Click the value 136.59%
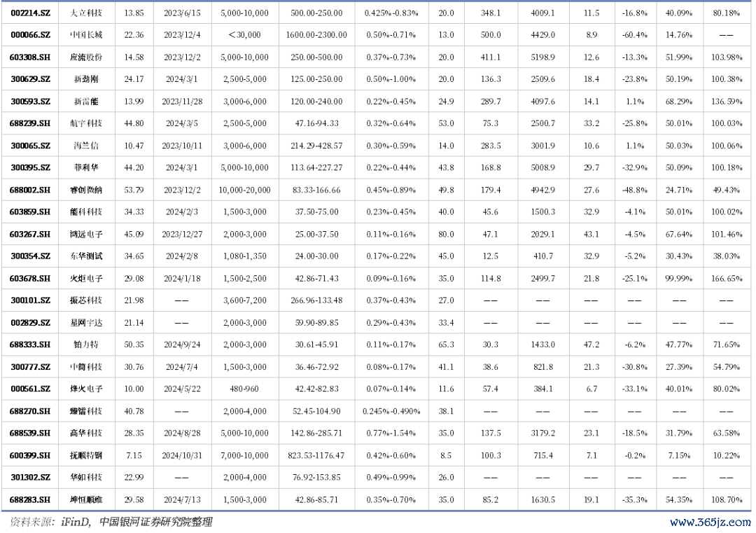 727,102
